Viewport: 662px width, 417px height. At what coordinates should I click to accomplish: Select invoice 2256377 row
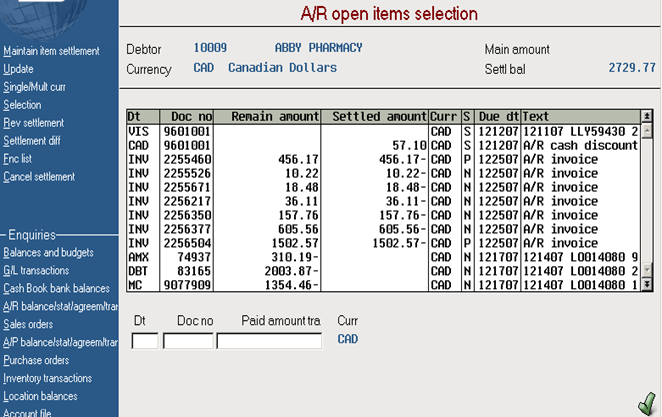click(x=383, y=229)
